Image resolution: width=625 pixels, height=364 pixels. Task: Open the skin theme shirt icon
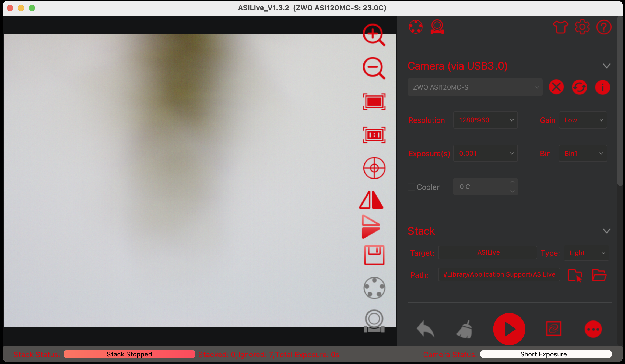pos(560,27)
